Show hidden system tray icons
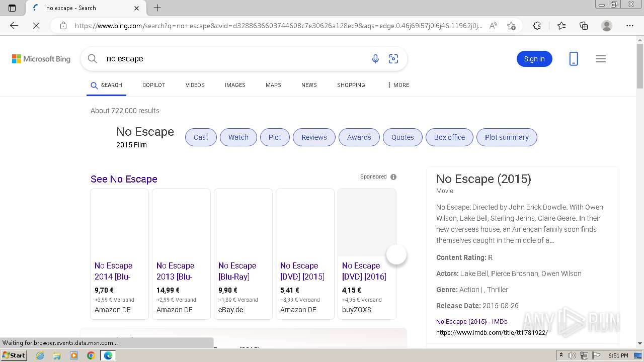The height and width of the screenshot is (362, 644). (x=561, y=355)
